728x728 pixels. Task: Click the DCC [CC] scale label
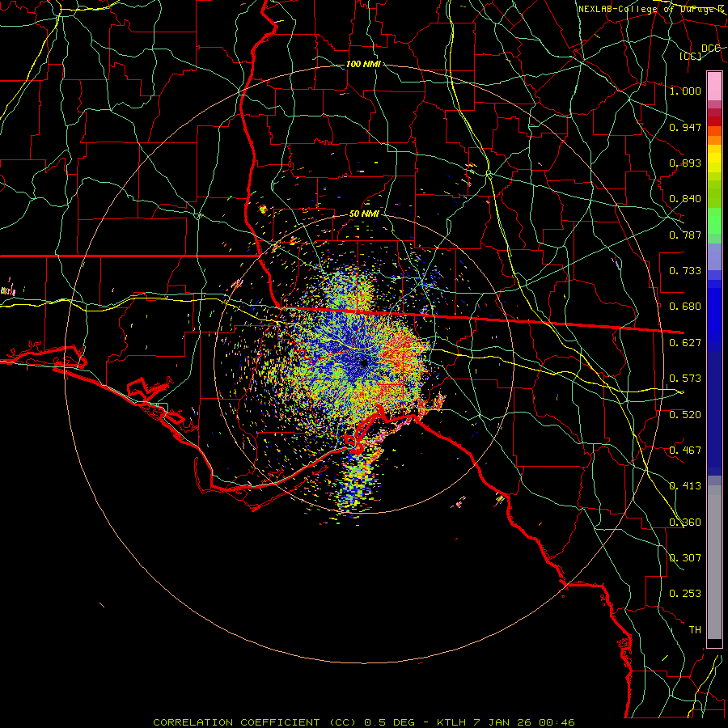[x=700, y=52]
